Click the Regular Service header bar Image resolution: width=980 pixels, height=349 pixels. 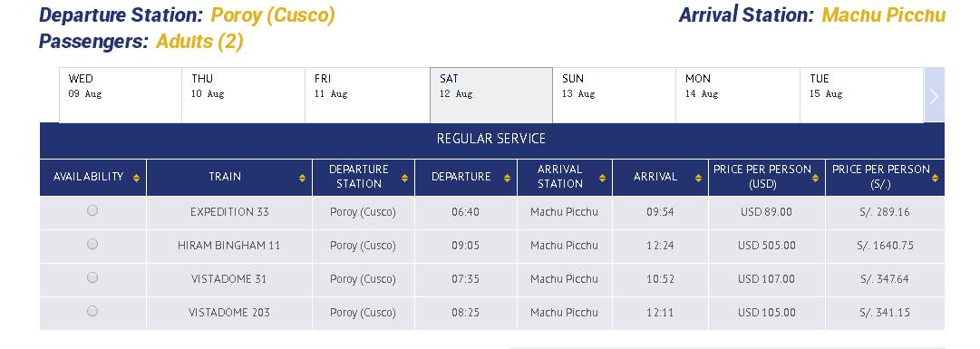(492, 141)
